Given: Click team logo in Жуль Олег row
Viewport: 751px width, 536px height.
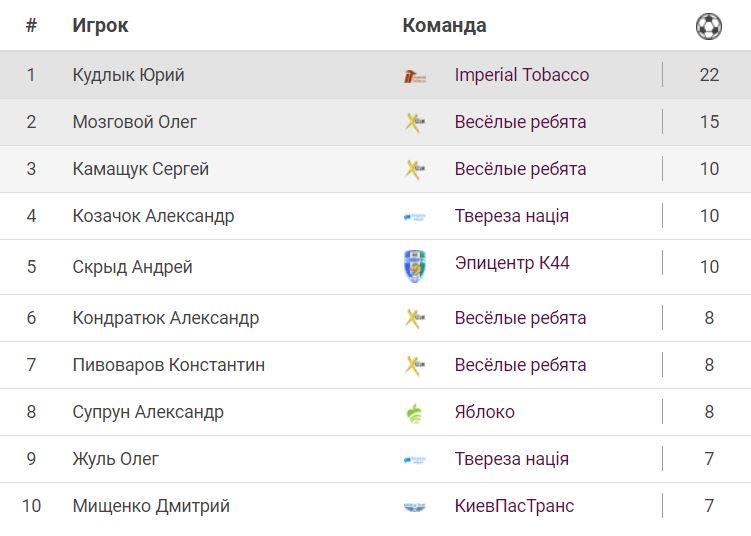Looking at the screenshot, I should tap(414, 460).
